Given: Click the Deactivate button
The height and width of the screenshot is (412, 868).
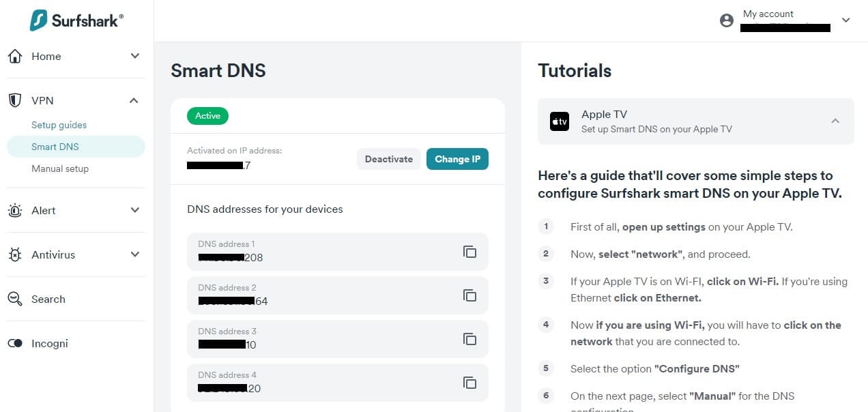Looking at the screenshot, I should tap(389, 159).
